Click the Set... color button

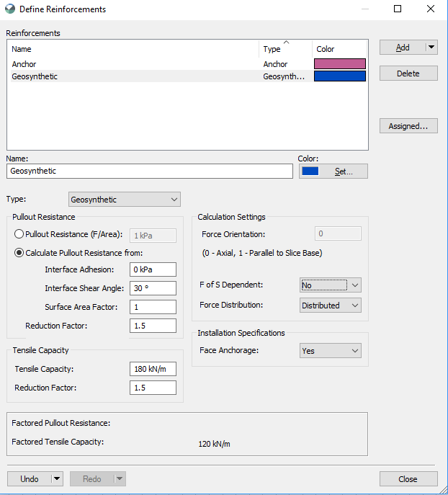pyautogui.click(x=333, y=171)
